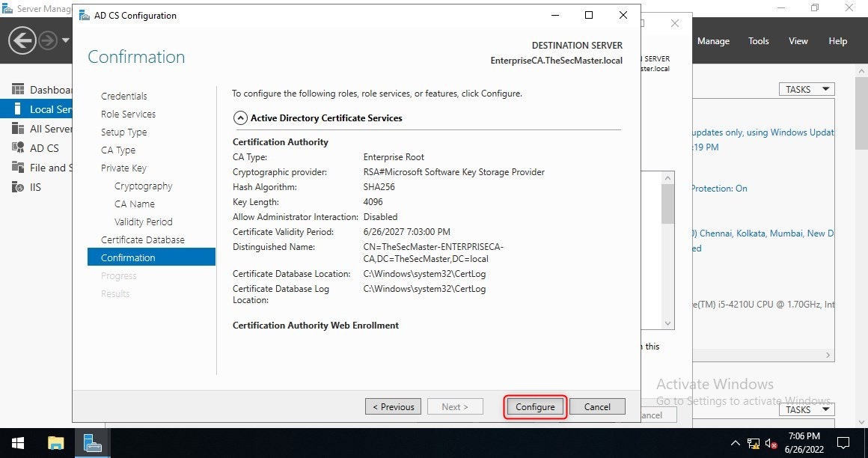The width and height of the screenshot is (868, 458).
Task: Click the IIS icon in sidebar
Action: click(x=18, y=187)
